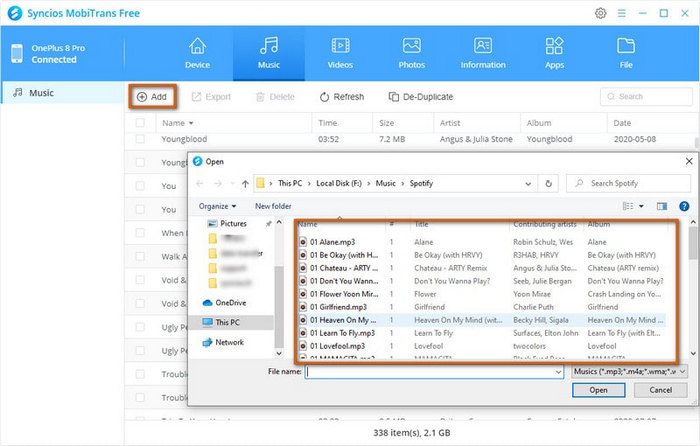Close the Open dialog

[x=689, y=161]
